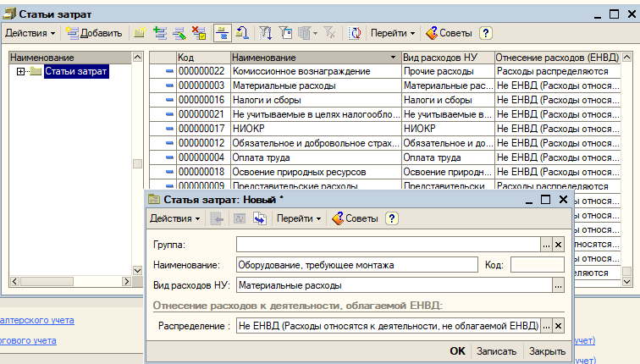Screen dimensions: 640x364
Task: Select the Оплата труда name cell
Action: coord(316,157)
